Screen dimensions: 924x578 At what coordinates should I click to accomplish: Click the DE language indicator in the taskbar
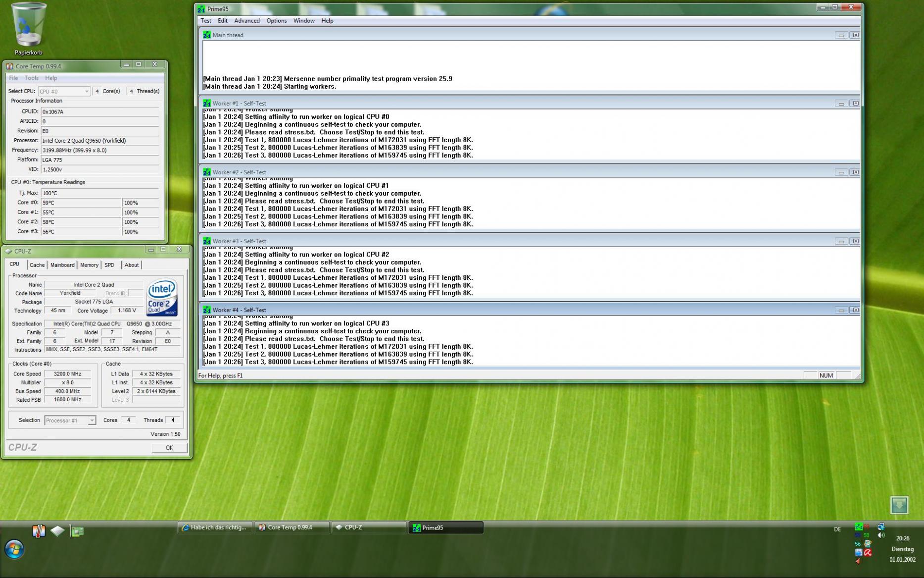837,529
